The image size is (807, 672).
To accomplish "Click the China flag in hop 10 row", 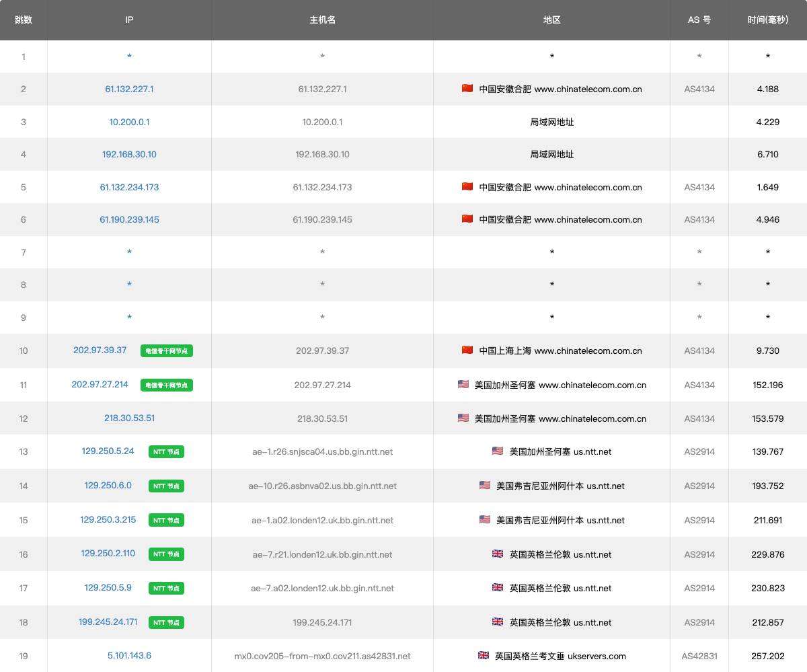I will pyautogui.click(x=467, y=350).
